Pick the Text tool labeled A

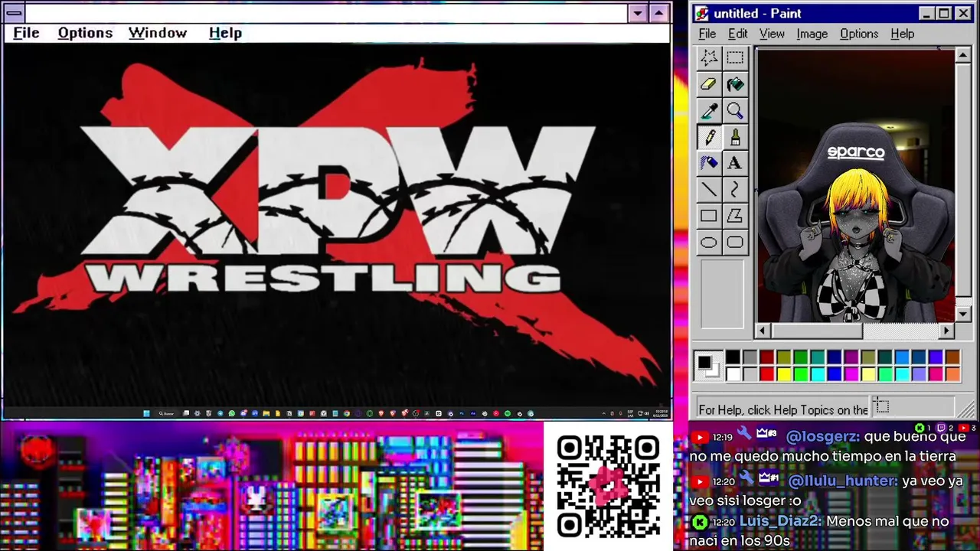point(735,163)
